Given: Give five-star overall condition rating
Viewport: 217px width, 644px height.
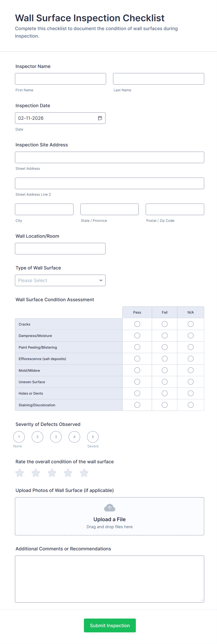Looking at the screenshot, I should (x=84, y=473).
